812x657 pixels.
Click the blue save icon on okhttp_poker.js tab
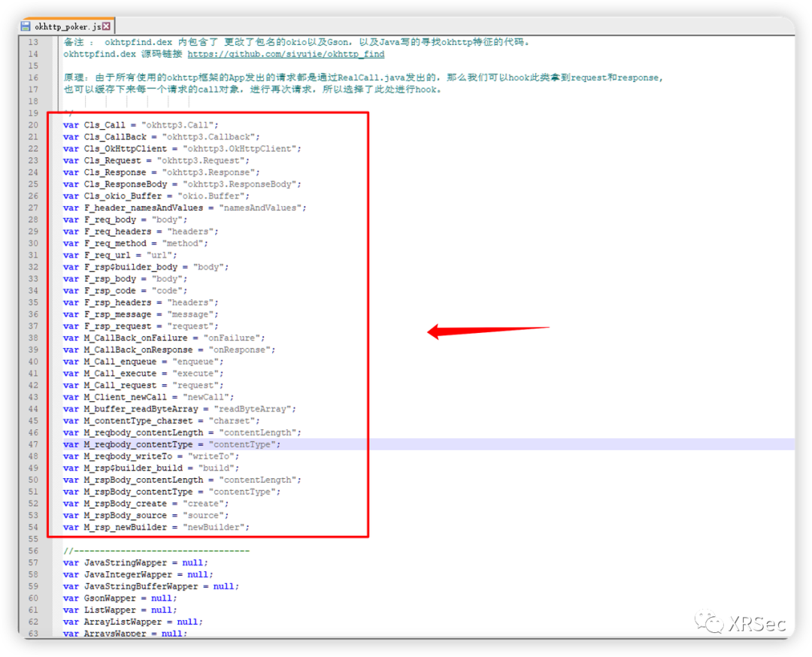pos(26,26)
